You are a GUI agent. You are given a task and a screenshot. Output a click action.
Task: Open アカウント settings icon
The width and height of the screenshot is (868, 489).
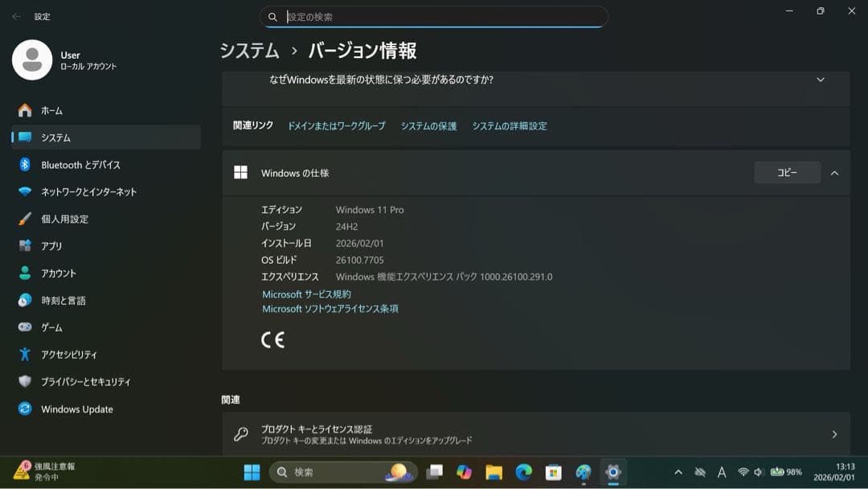(23, 273)
